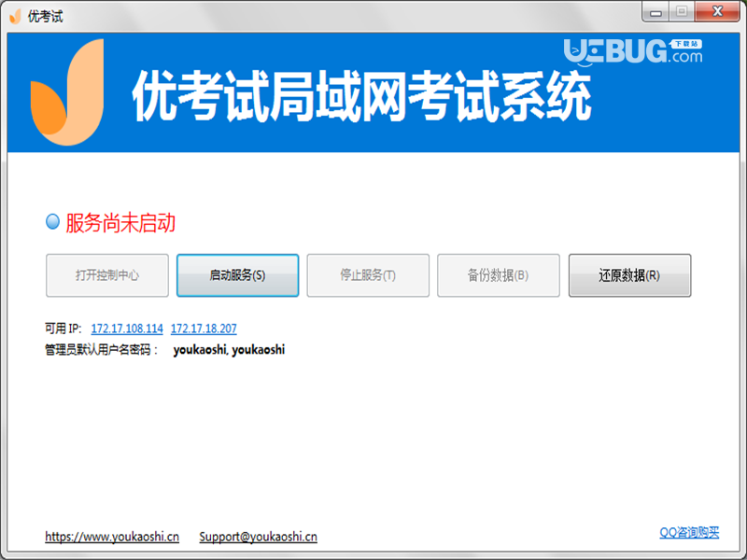Click the 还原数据(R) button
The height and width of the screenshot is (560, 747).
[629, 275]
